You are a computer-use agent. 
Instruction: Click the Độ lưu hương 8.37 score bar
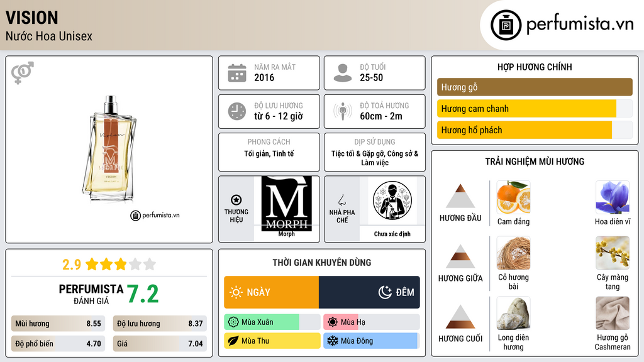click(160, 324)
